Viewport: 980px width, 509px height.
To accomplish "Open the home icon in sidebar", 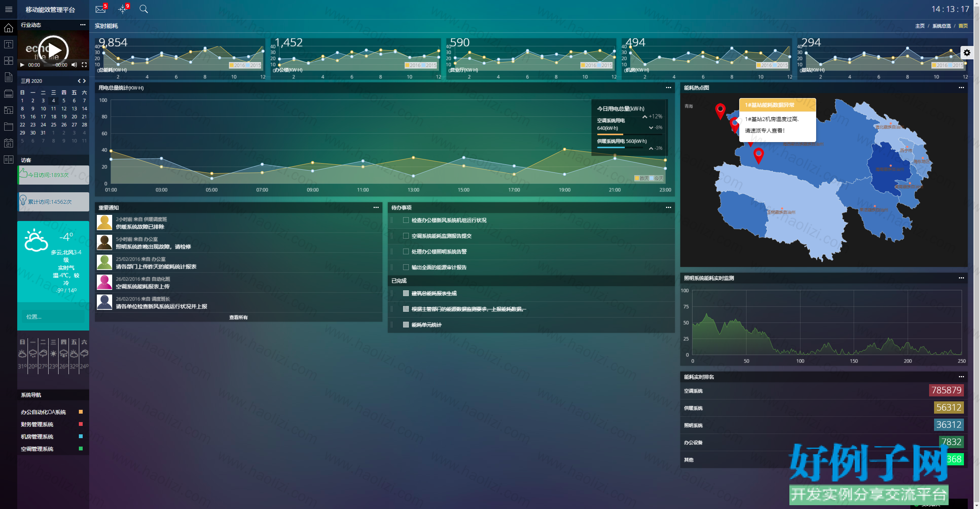I will pyautogui.click(x=8, y=28).
